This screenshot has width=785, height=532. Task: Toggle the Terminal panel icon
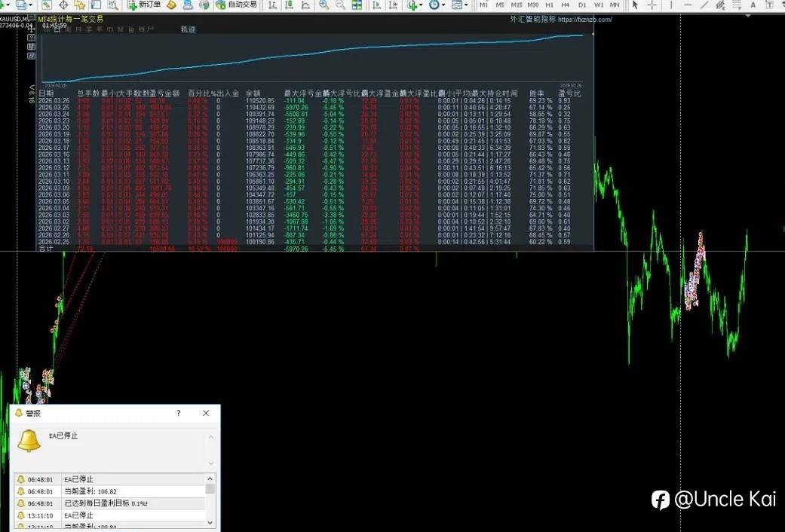96,5
